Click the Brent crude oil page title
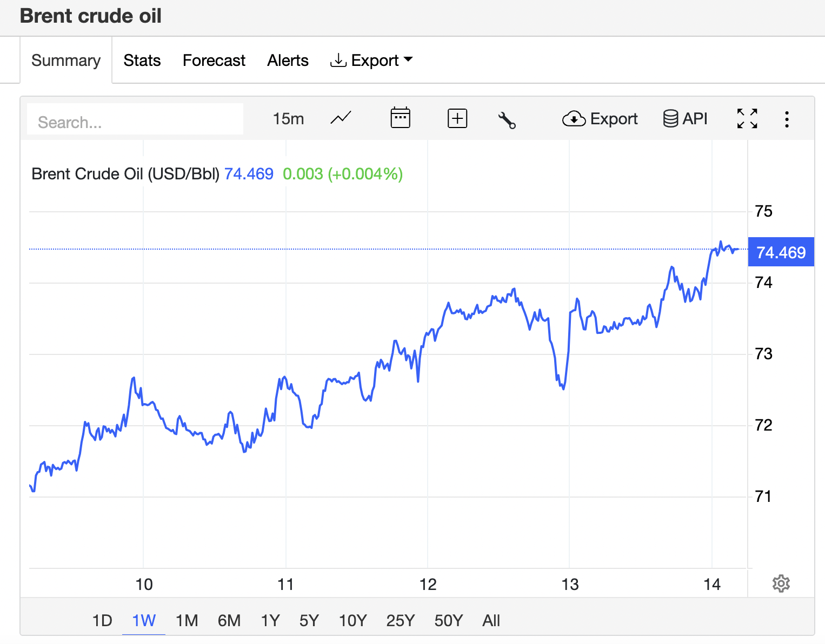825x644 pixels. tap(91, 16)
